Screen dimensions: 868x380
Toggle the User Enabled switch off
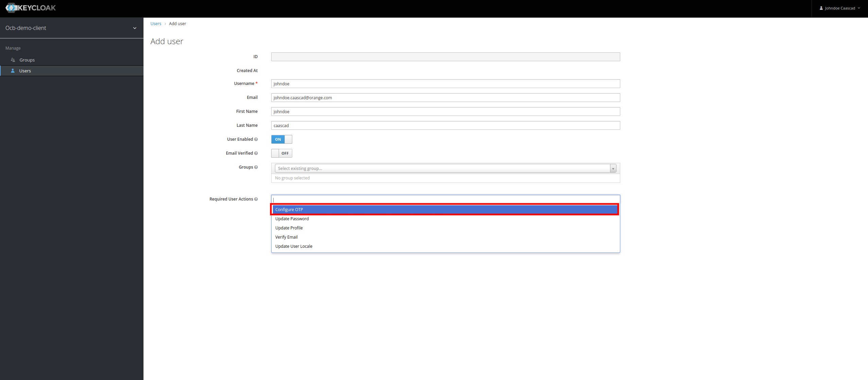(281, 139)
